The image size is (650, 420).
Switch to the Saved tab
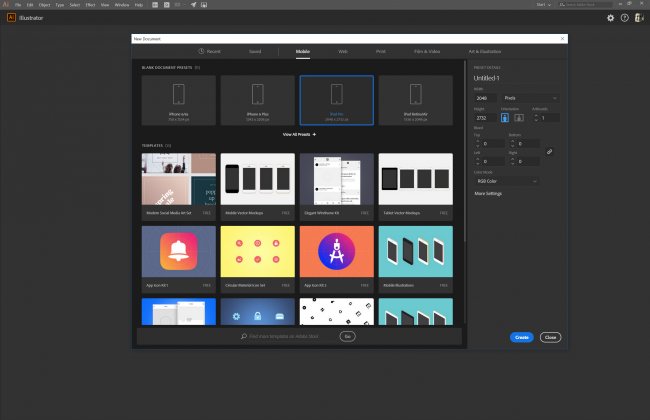pos(255,51)
